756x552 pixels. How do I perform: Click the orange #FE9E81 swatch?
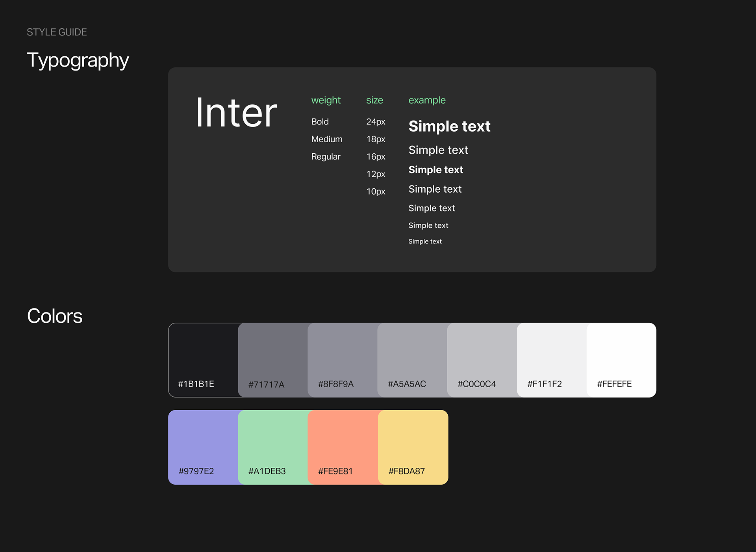click(x=343, y=447)
